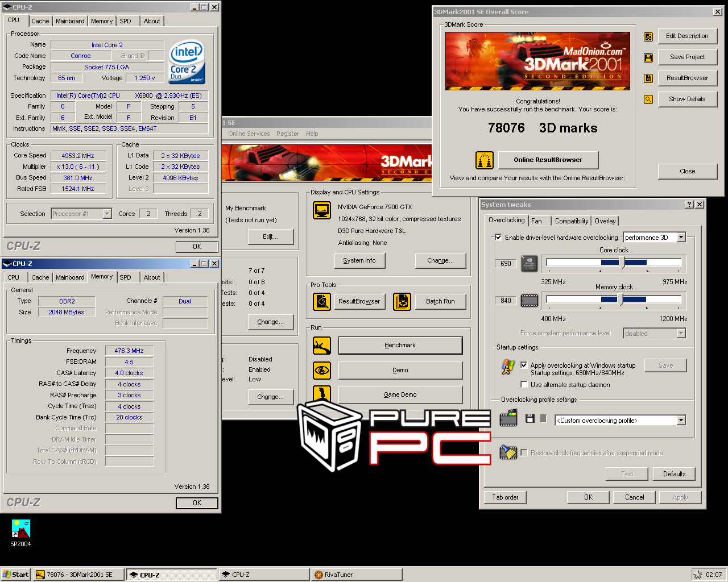The width and height of the screenshot is (728, 582).
Task: Open the SPD tab in bottom CPU-Z
Action: [126, 277]
